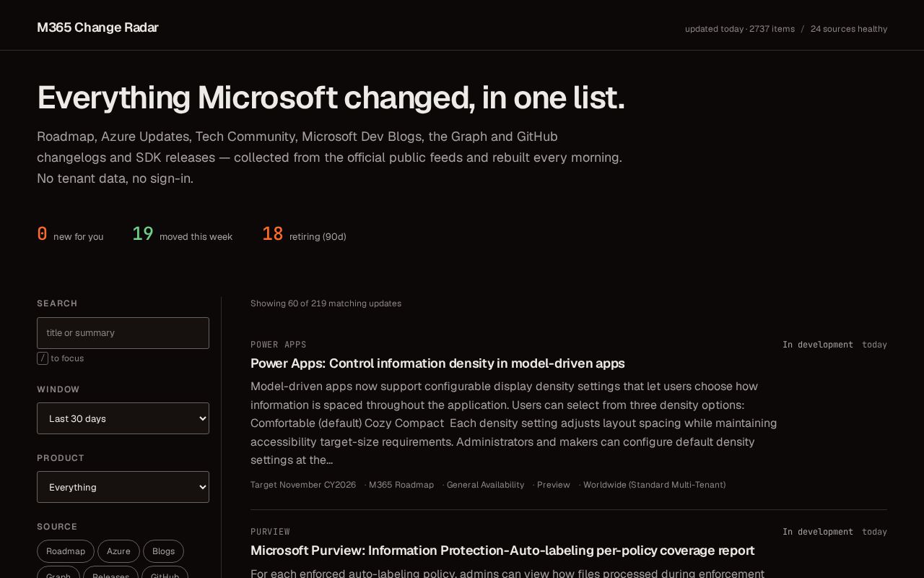The width and height of the screenshot is (924, 578).
Task: Click the PURVIEW category label
Action: (x=270, y=532)
